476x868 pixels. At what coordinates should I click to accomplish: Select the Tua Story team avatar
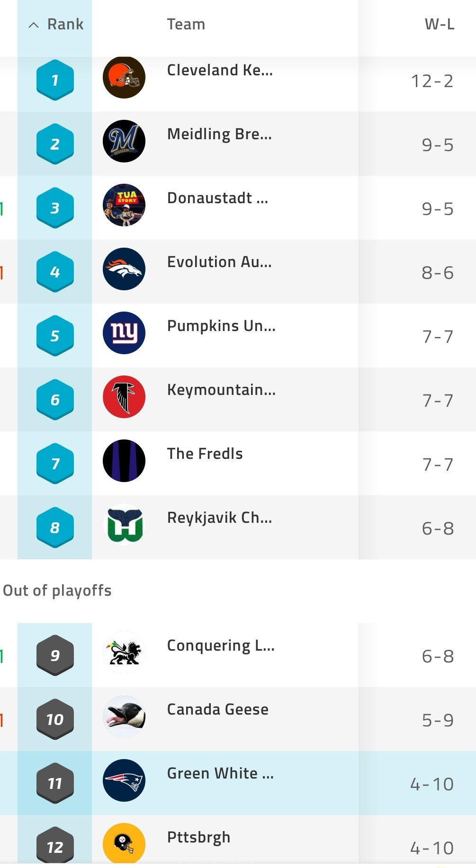[124, 205]
